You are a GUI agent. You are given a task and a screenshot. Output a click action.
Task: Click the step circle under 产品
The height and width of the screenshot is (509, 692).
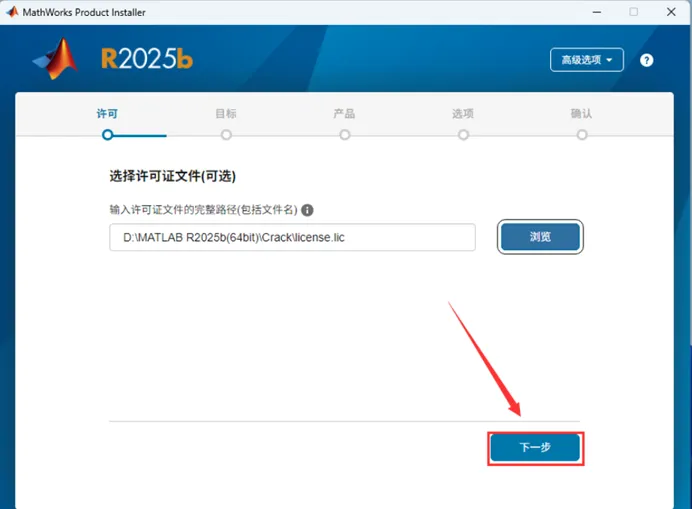345,135
